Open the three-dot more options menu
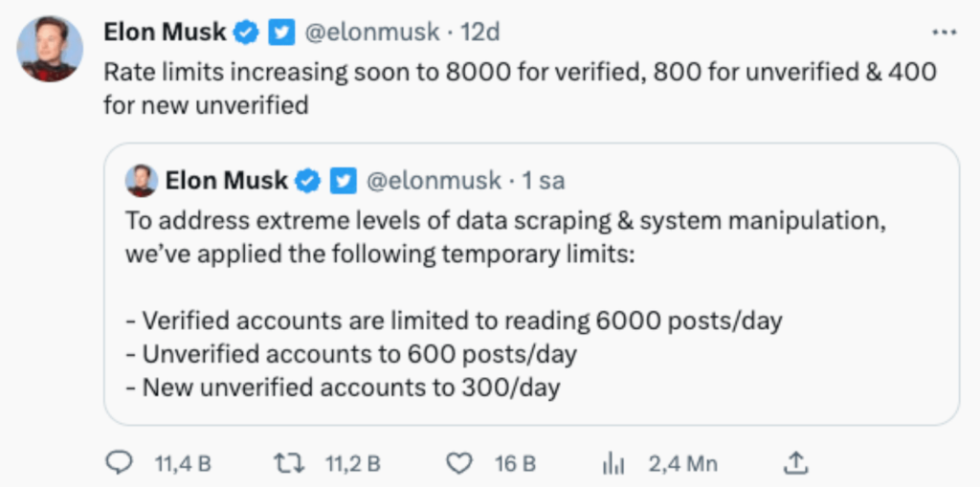 (945, 32)
